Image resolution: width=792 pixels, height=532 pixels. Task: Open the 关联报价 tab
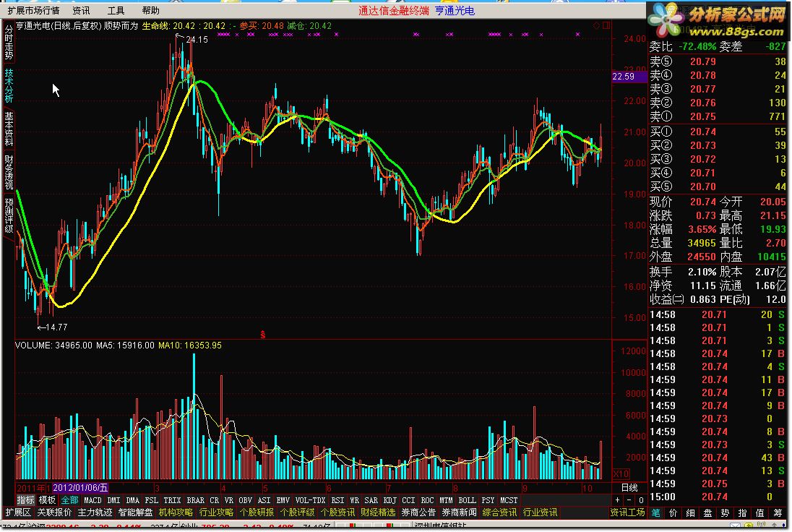(54, 512)
